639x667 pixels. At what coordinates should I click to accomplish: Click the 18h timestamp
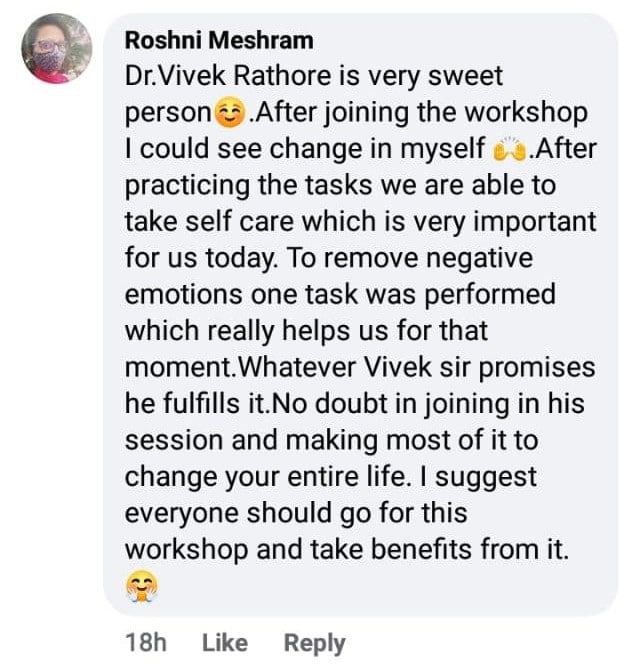pos(146,643)
